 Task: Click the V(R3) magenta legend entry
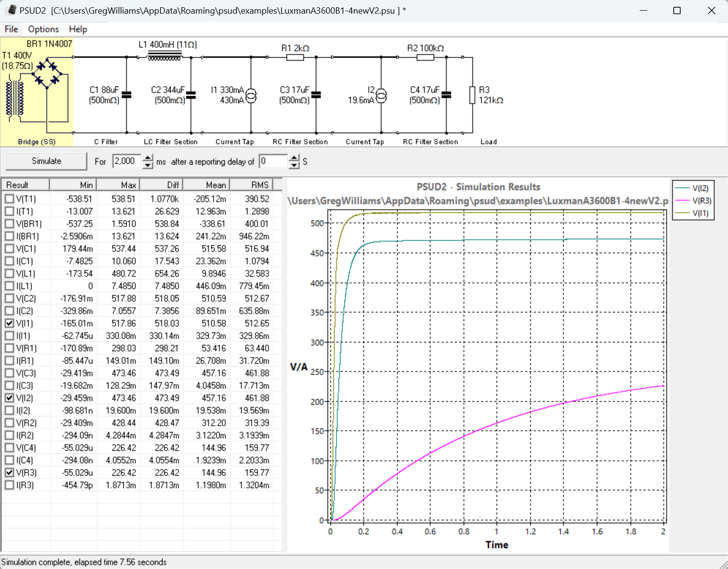coord(693,201)
